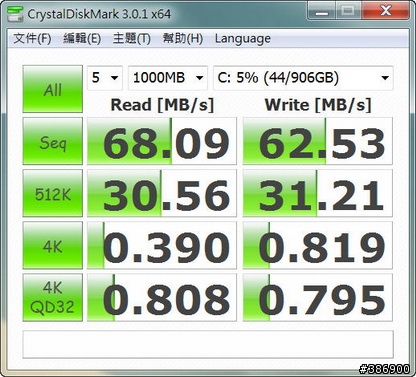Select the 4K read value 0.390
The width and height of the screenshot is (416, 377).
[162, 245]
